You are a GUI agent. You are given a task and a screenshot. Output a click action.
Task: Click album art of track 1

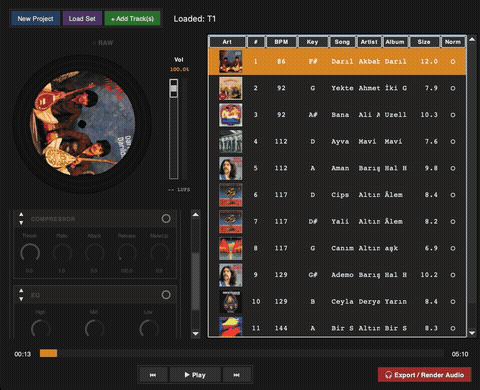(x=230, y=62)
